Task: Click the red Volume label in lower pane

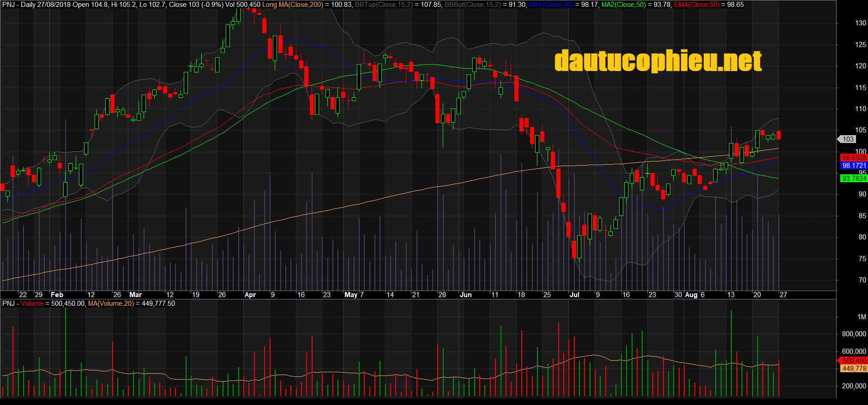Action: (32, 304)
